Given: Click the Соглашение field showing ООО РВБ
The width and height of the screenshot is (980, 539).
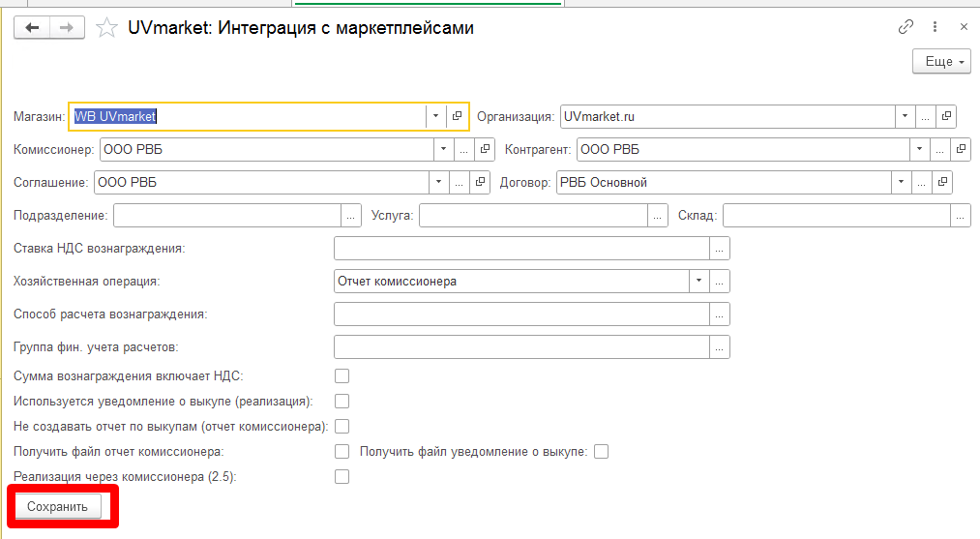Looking at the screenshot, I should [x=261, y=183].
